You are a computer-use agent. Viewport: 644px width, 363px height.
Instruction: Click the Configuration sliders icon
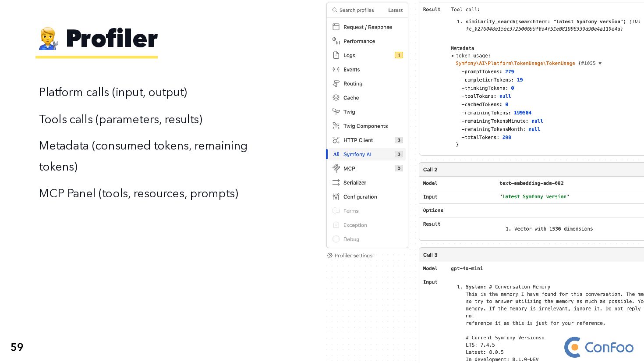(x=336, y=196)
